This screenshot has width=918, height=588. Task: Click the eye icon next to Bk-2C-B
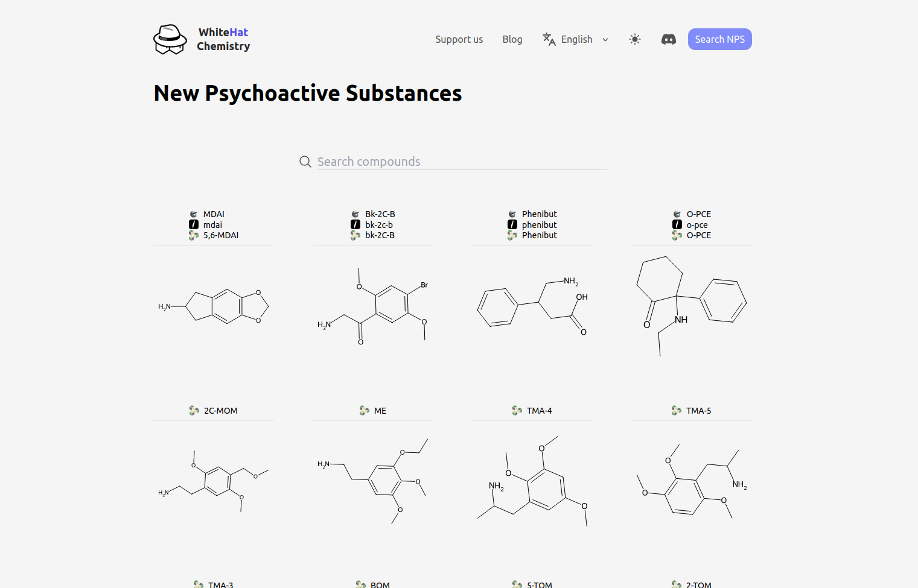pos(355,213)
